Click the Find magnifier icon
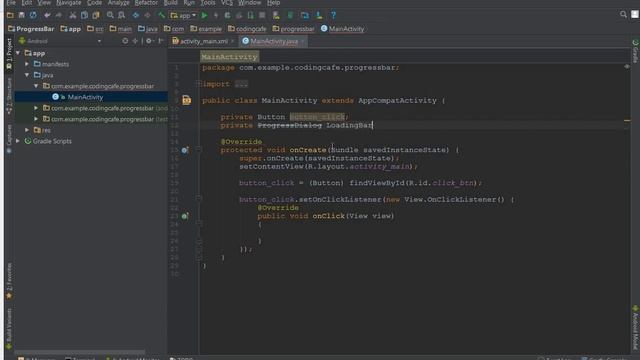The height and width of the screenshot is (360, 640). click(110, 16)
